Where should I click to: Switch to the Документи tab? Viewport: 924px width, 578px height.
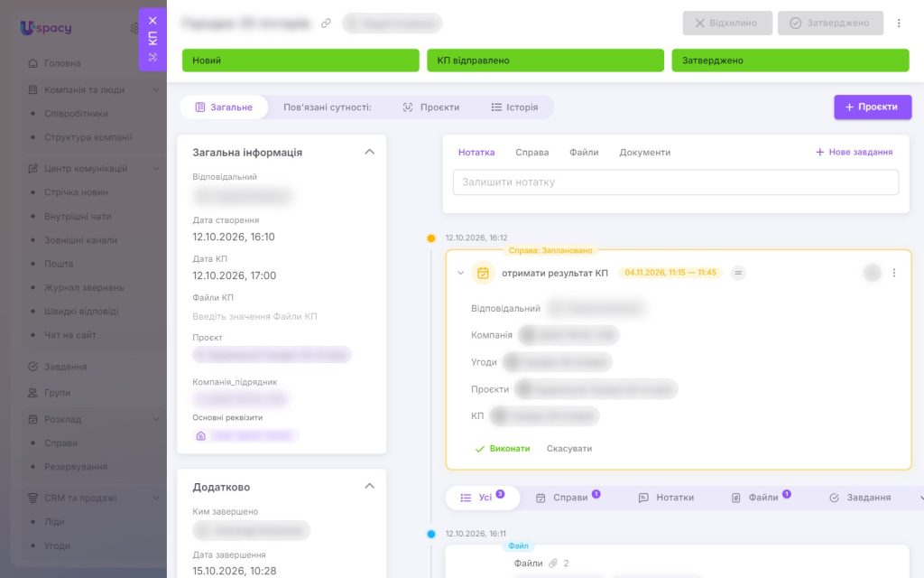coord(644,152)
